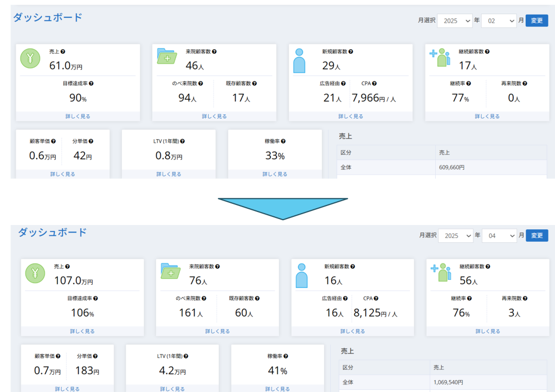Expand the month dropdown showing 02
Screen dimensions: 555x392
[498, 21]
